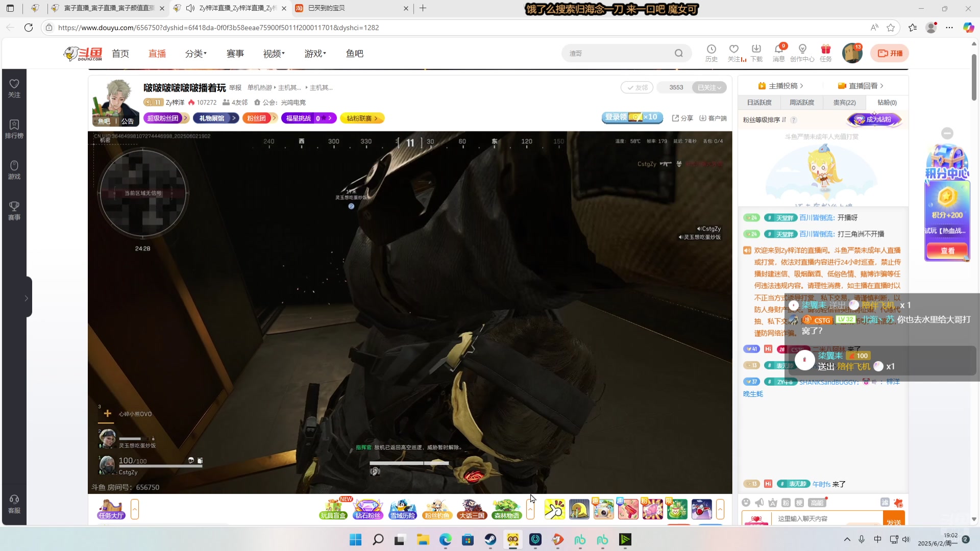Viewport: 980px width, 551px height.
Task: Click the 成为钻粉 button
Action: click(874, 119)
